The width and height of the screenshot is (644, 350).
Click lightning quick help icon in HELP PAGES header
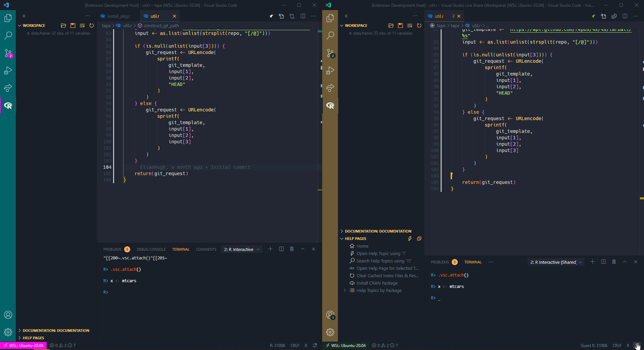(410, 239)
